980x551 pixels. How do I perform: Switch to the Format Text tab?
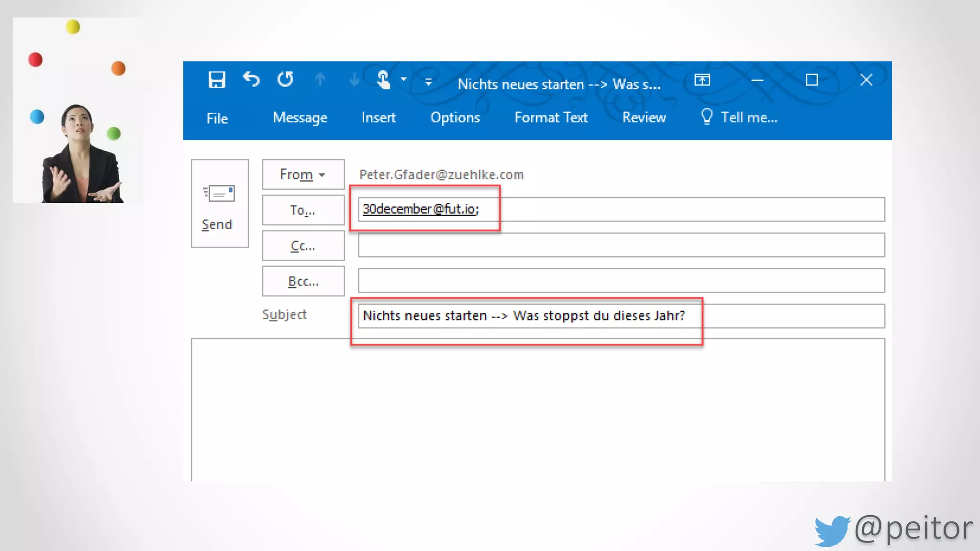(x=551, y=118)
